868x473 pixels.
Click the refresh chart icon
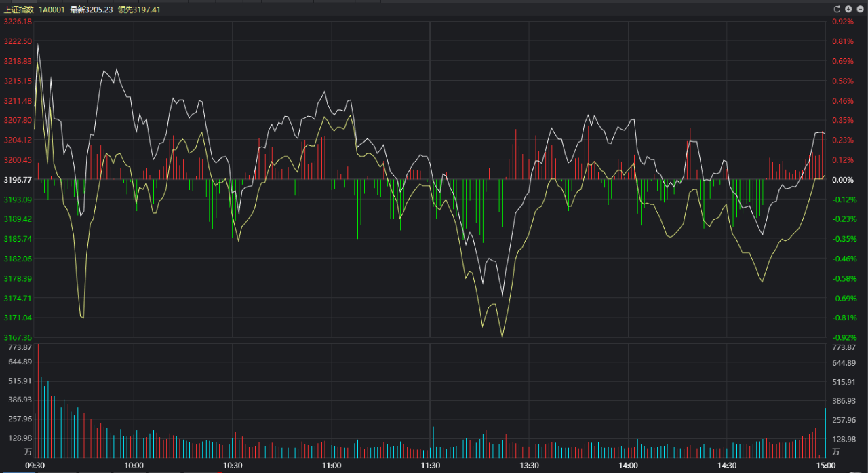(837, 9)
